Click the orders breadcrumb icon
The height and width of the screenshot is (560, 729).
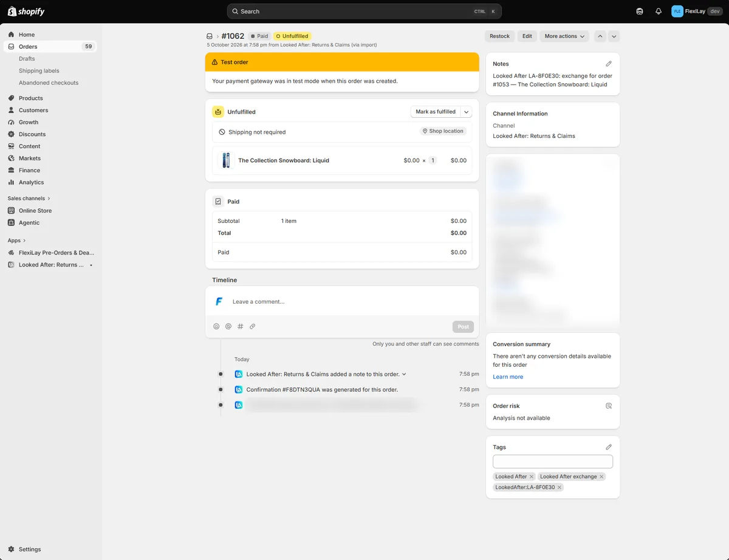(x=210, y=36)
